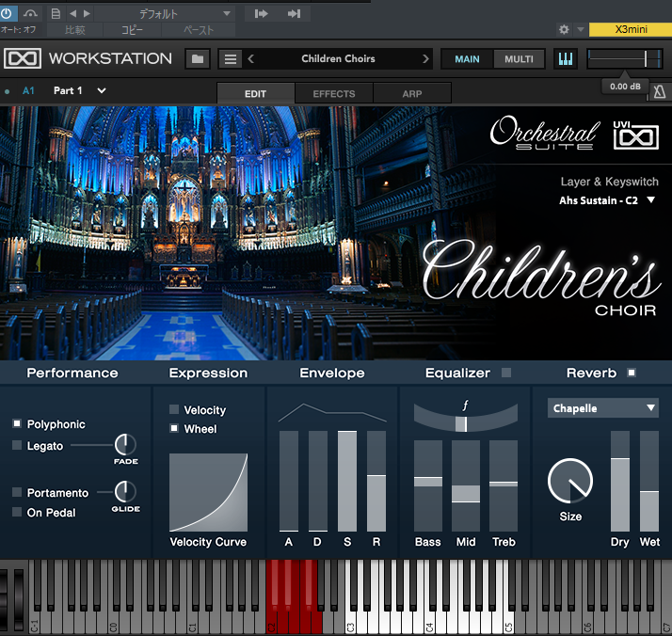Adjust the Treb EQ slider

pyautogui.click(x=504, y=485)
